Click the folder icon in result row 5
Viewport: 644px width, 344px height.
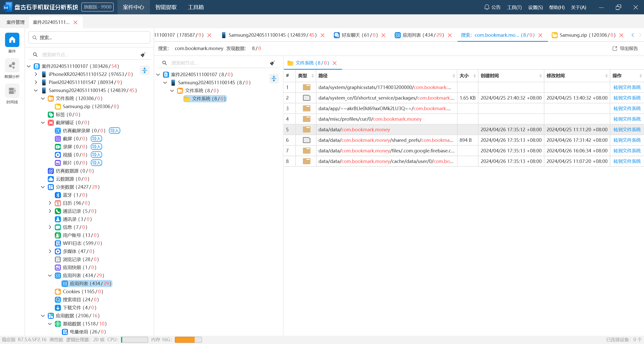(x=306, y=130)
